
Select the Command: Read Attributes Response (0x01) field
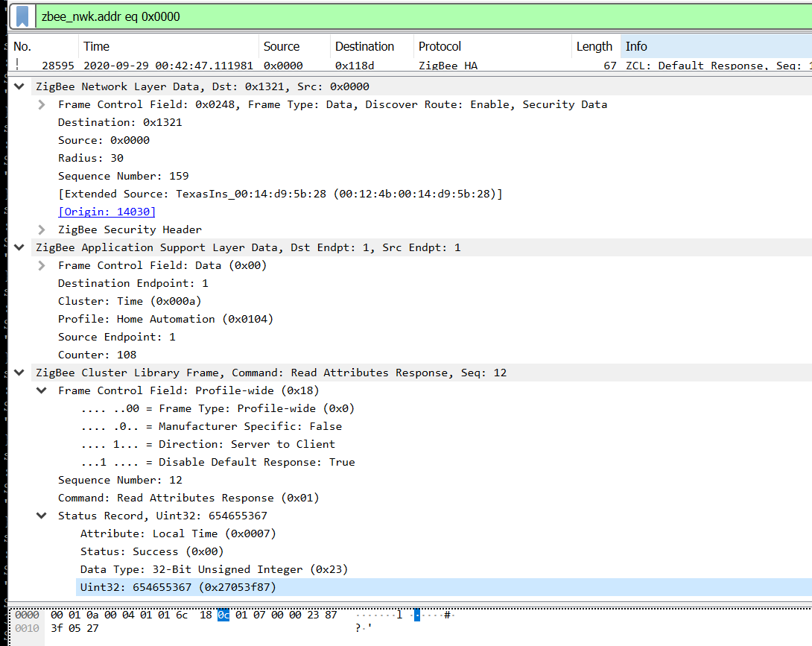coord(188,498)
